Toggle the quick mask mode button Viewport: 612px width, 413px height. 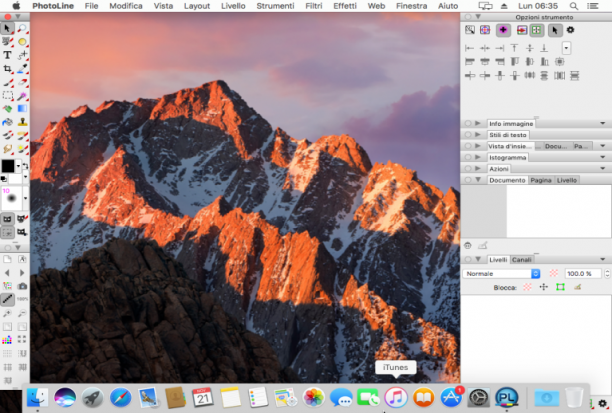pos(7,219)
